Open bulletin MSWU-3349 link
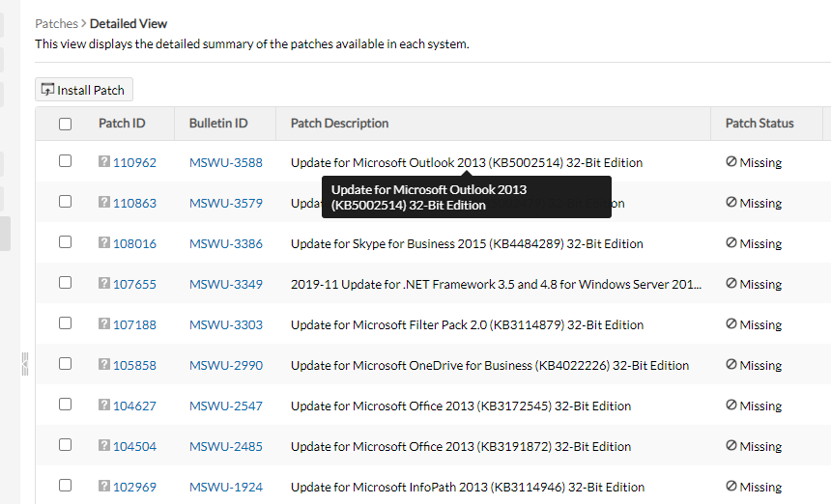This screenshot has width=831, height=504. click(226, 284)
